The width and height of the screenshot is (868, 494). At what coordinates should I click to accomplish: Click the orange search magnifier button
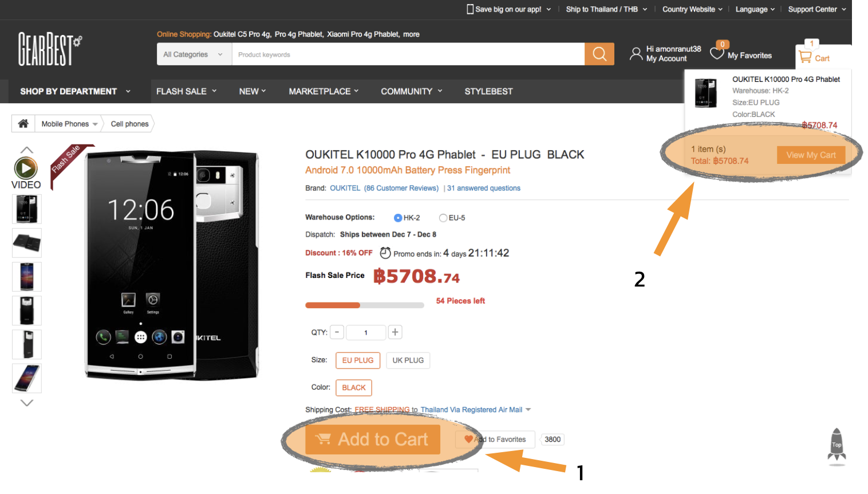coord(599,54)
